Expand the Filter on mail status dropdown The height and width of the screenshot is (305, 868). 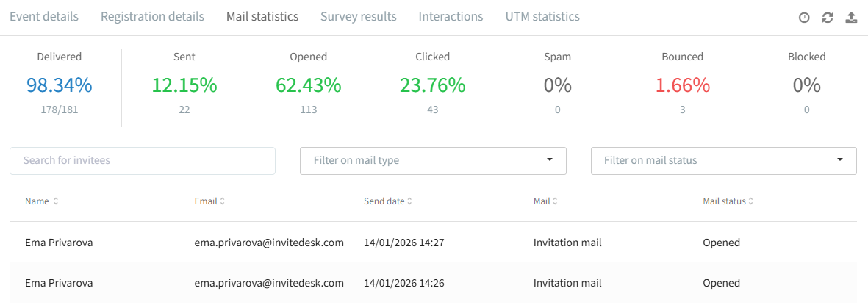click(x=723, y=160)
